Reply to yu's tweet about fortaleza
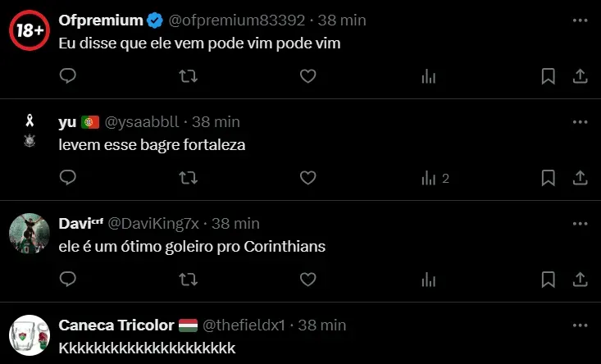 click(x=69, y=178)
